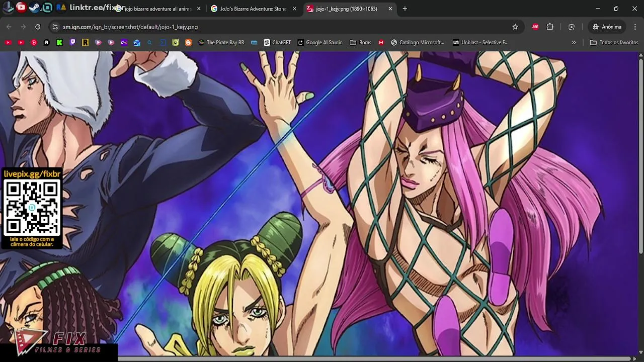The width and height of the screenshot is (644, 362).
Task: Open the Unblast - Selective F... bookmark
Action: click(x=480, y=43)
